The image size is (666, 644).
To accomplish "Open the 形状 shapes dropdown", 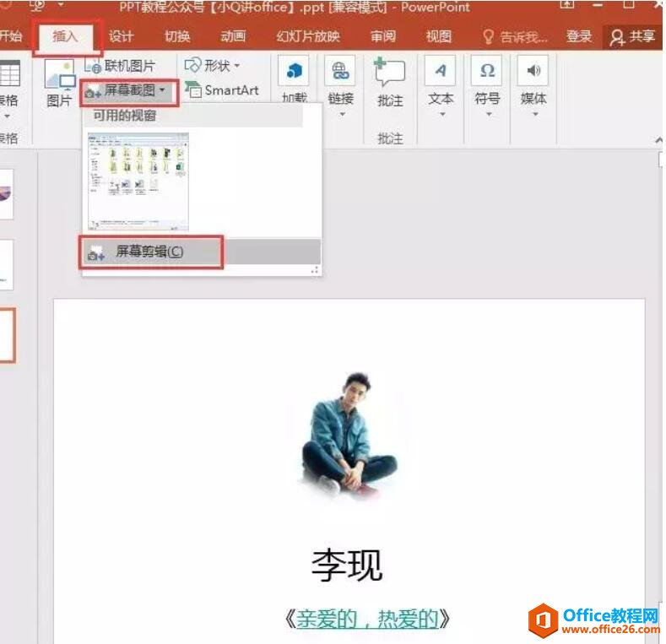I will coord(213,65).
